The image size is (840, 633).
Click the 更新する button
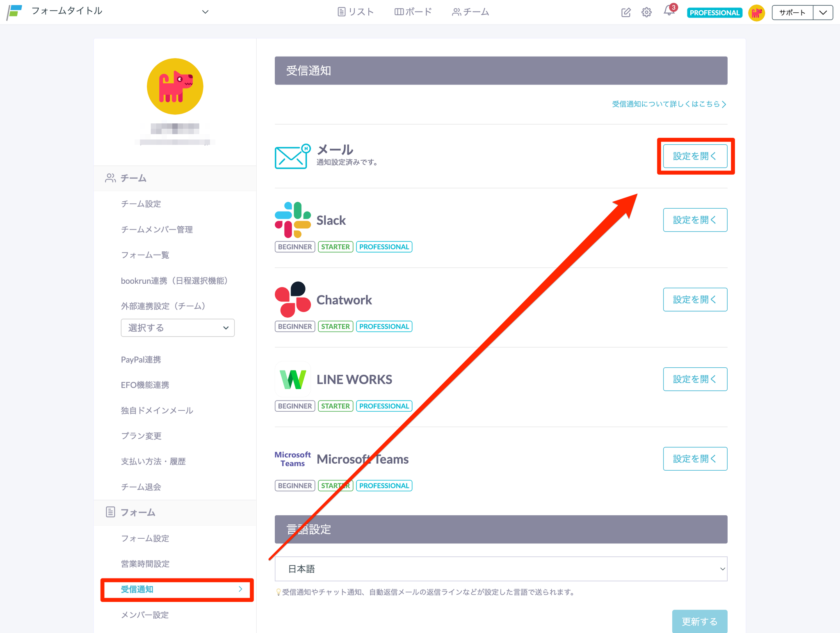[699, 622]
